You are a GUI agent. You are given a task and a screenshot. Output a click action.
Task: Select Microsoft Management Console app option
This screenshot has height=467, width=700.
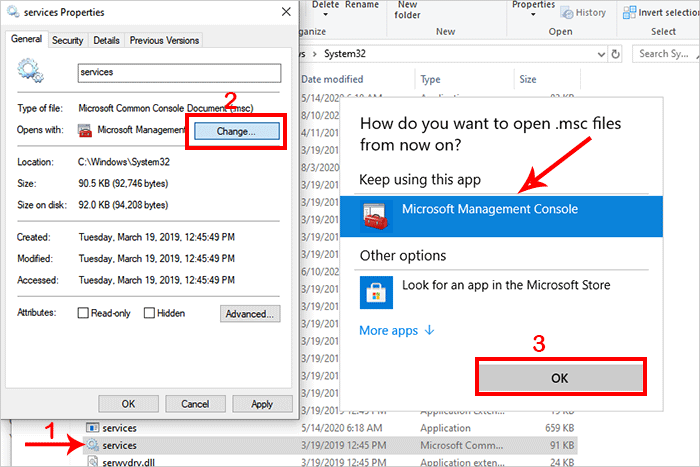[x=501, y=216]
